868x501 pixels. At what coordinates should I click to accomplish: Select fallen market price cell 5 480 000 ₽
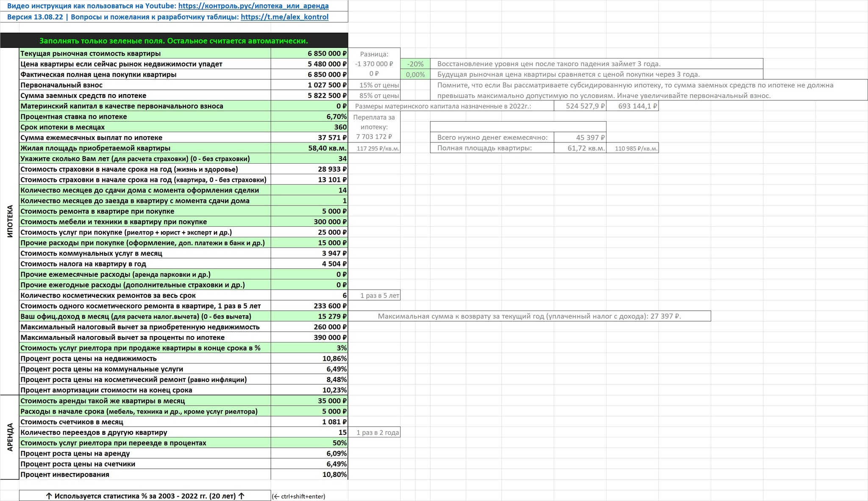pyautogui.click(x=309, y=64)
